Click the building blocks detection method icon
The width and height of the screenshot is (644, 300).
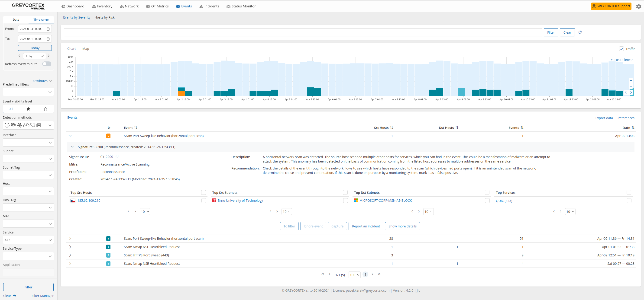click(19, 125)
